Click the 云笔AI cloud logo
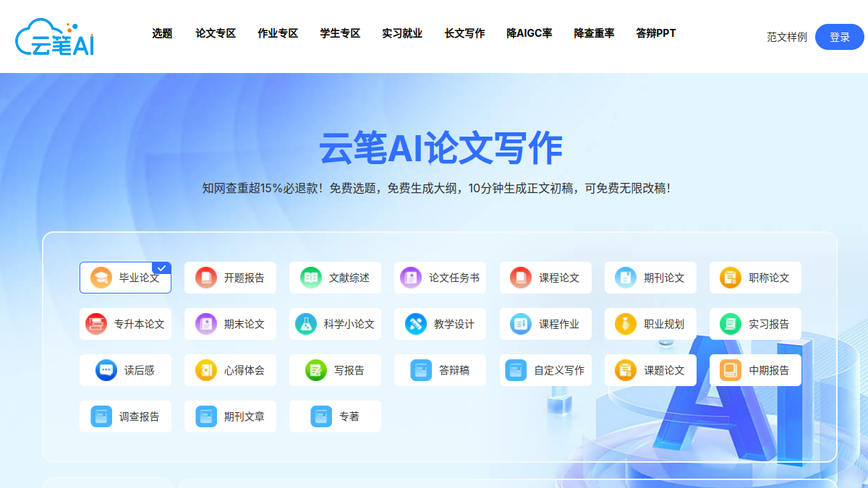Viewport: 868px width, 488px height. tap(55, 38)
